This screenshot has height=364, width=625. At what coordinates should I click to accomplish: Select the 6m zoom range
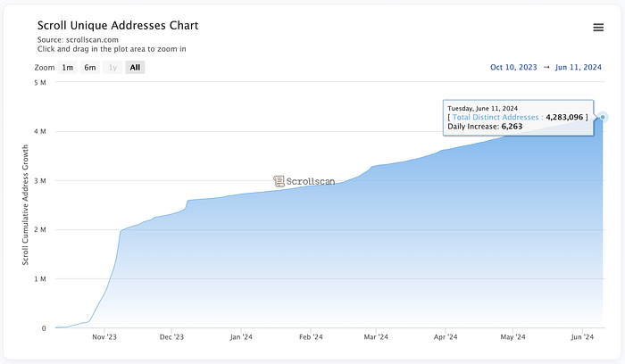tap(90, 68)
